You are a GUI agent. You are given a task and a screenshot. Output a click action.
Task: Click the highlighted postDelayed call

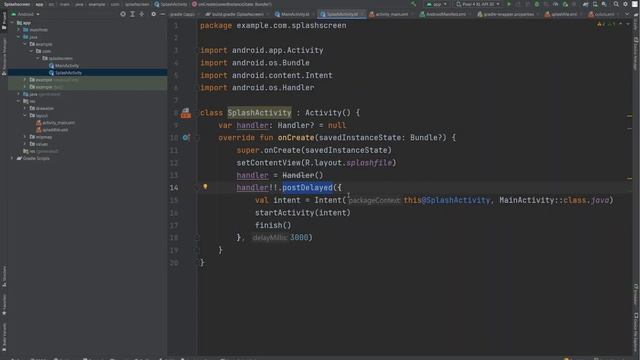point(307,188)
